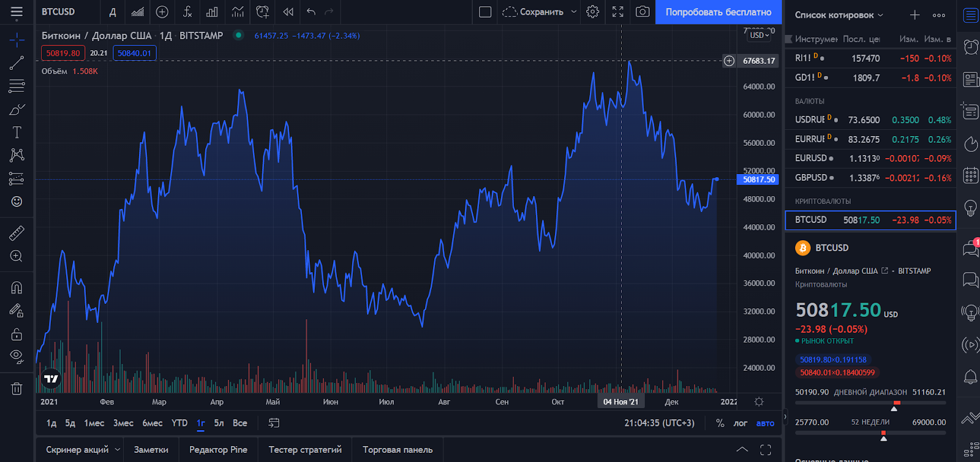The image size is (980, 462).
Task: Toggle авто auto scale
Action: tap(766, 423)
